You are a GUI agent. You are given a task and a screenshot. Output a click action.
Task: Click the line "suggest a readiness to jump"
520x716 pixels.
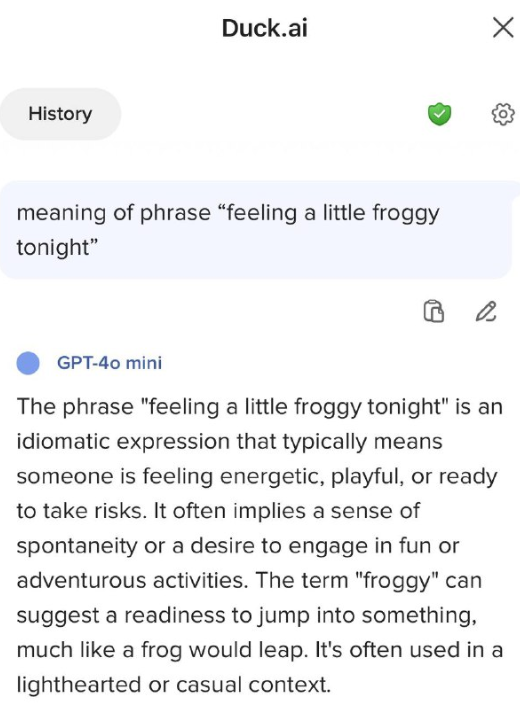[x=247, y=616]
